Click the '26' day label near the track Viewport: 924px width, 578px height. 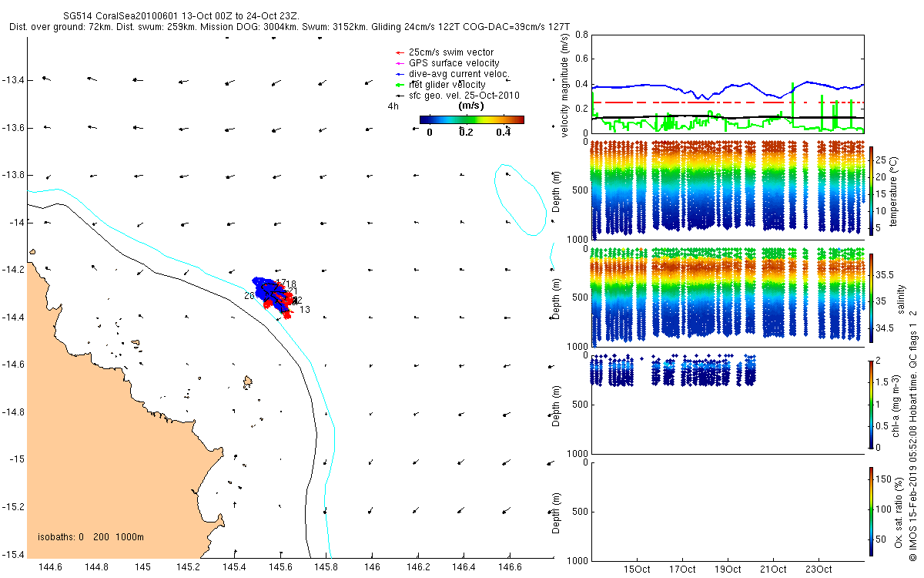pos(249,296)
